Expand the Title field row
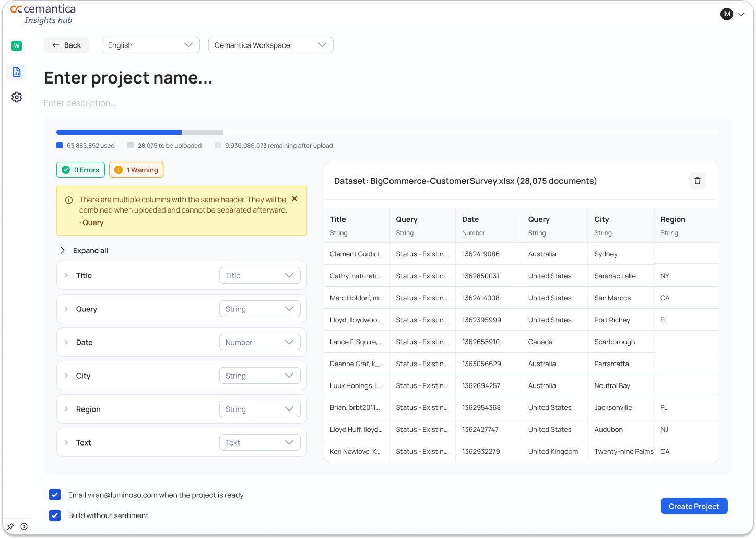Viewport: 756px width, 539px height. (66, 275)
